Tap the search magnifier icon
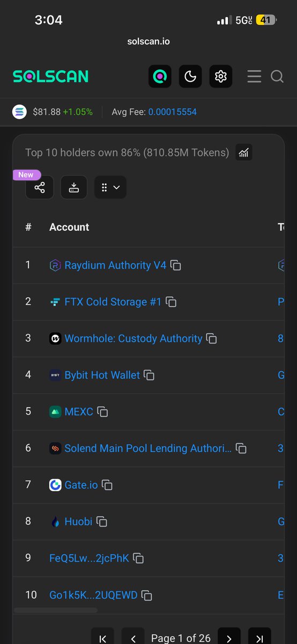Viewport: 297px width, 644px height. pos(277,77)
